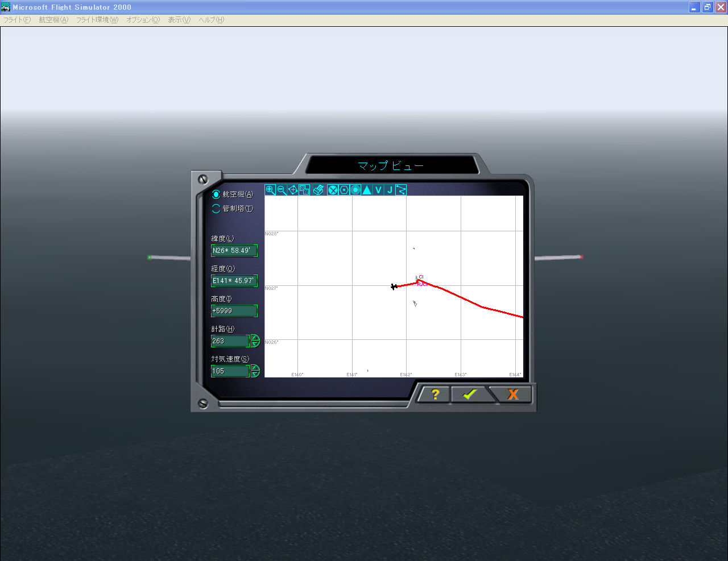Image resolution: width=728 pixels, height=561 pixels.
Task: Toggle intersections triangle icon
Action: (367, 190)
